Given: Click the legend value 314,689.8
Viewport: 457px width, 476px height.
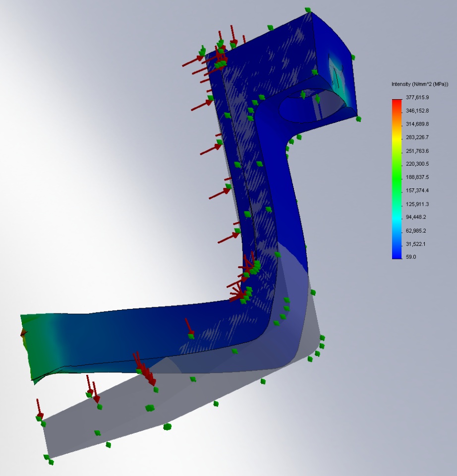Looking at the screenshot, I should coord(417,124).
